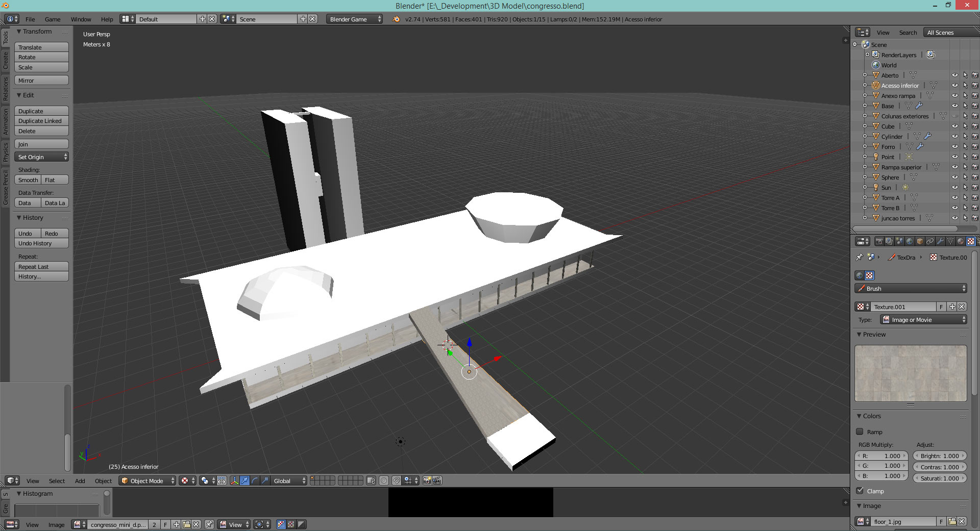
Task: Open image file folder icon in image editor
Action: (186, 524)
